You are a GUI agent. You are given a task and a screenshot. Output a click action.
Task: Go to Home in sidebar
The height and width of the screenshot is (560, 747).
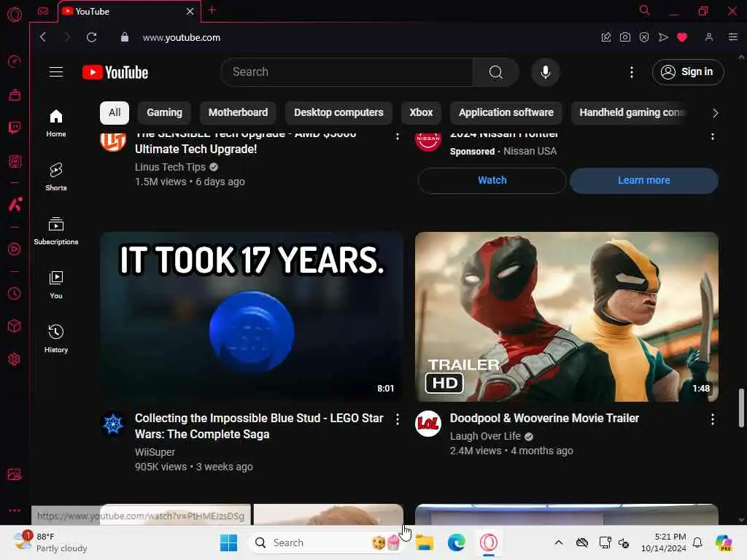point(55,122)
